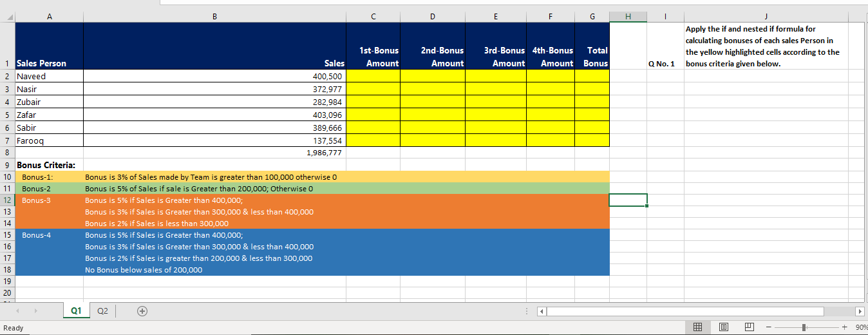Click the Bonus-2 label cell
The width and height of the screenshot is (868, 335).
tap(49, 188)
